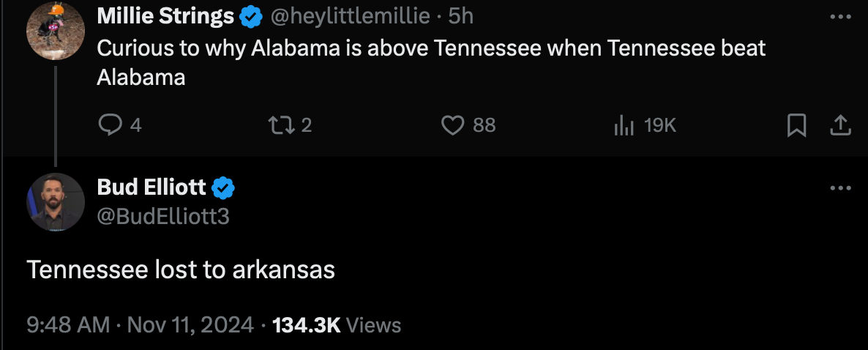
Task: Click the 134.3K Views count
Action: tap(337, 324)
